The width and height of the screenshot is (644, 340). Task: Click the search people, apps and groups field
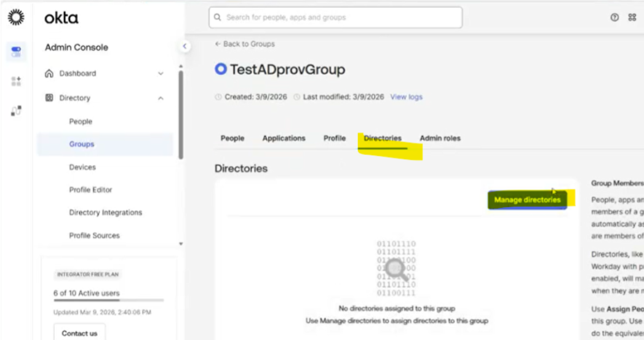coord(335,18)
